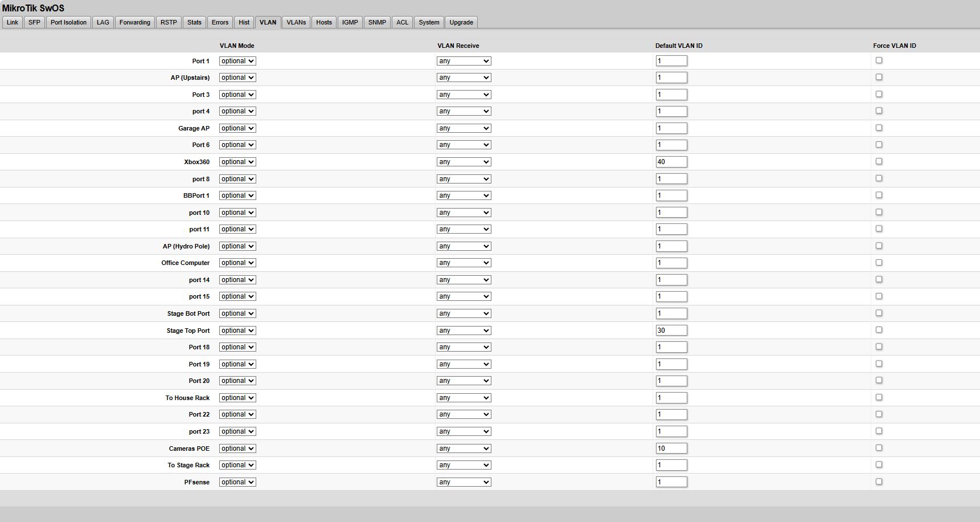
Task: Switch to the SFP tab
Action: [x=35, y=22]
